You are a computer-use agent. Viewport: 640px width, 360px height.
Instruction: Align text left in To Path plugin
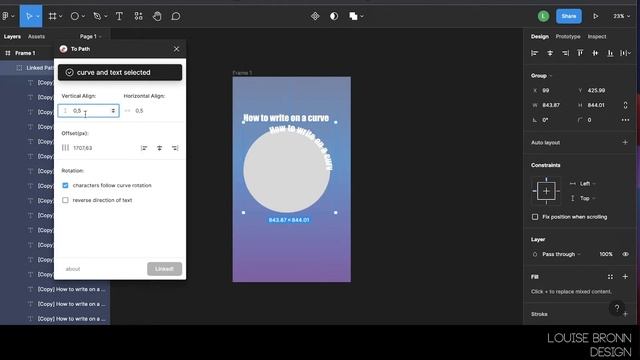tap(144, 148)
